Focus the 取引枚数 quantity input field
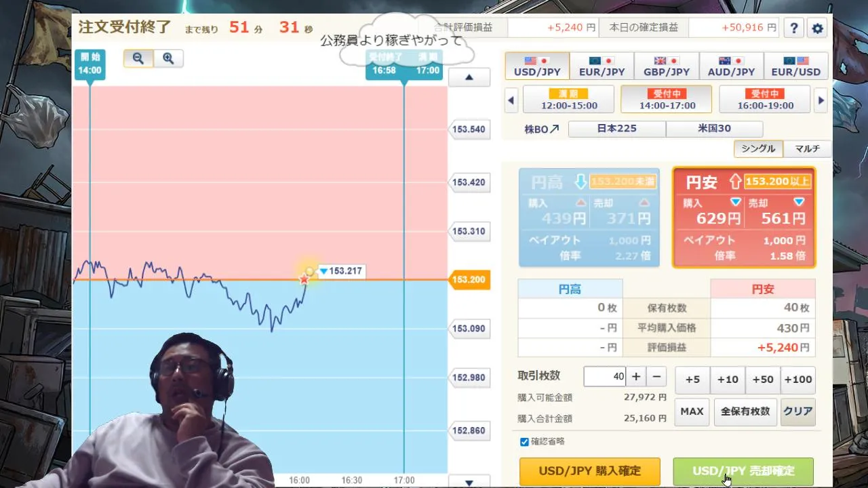The height and width of the screenshot is (488, 868). [604, 378]
